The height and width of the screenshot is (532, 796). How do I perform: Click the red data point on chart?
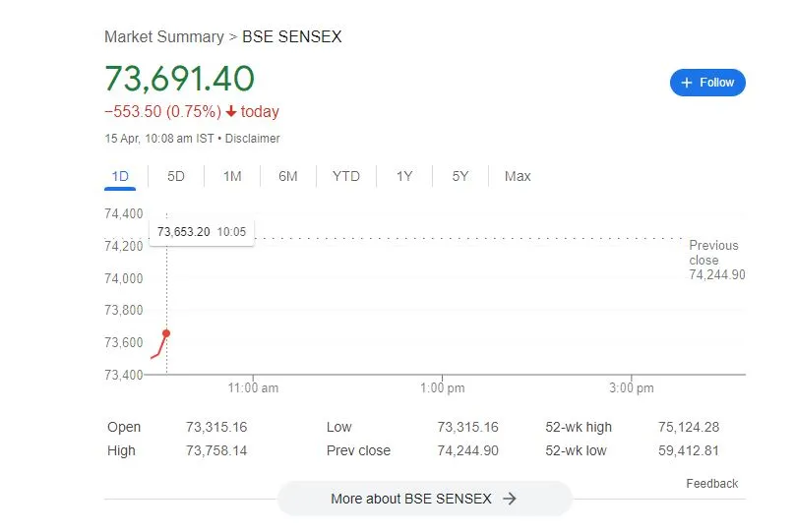(x=166, y=333)
